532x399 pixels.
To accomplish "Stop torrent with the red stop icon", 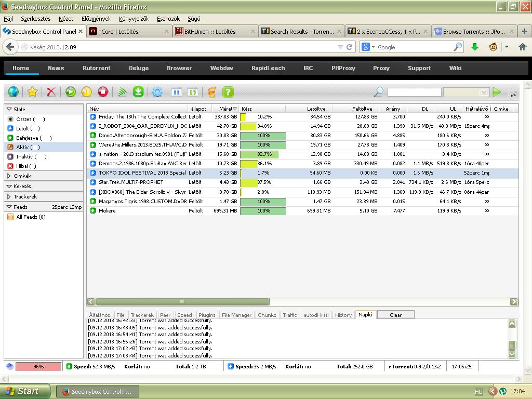I will [x=103, y=91].
